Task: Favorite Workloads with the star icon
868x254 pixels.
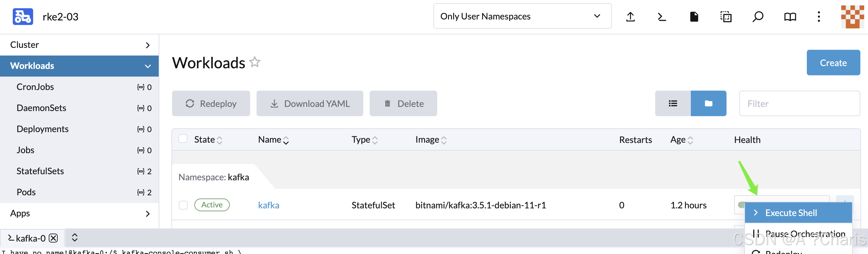Action: click(255, 62)
